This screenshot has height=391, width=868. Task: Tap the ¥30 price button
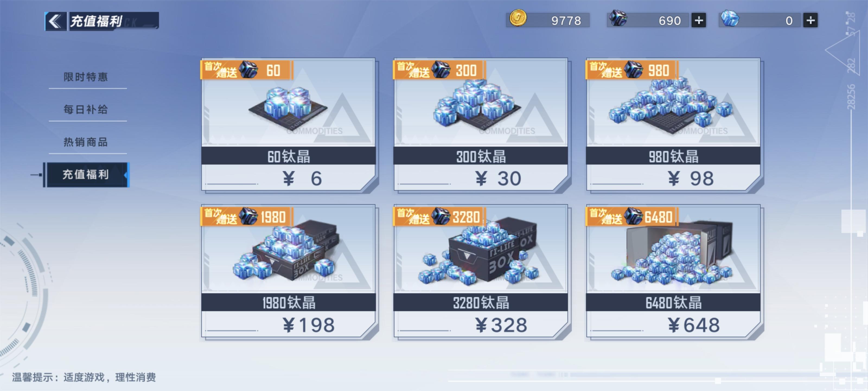pos(481,178)
